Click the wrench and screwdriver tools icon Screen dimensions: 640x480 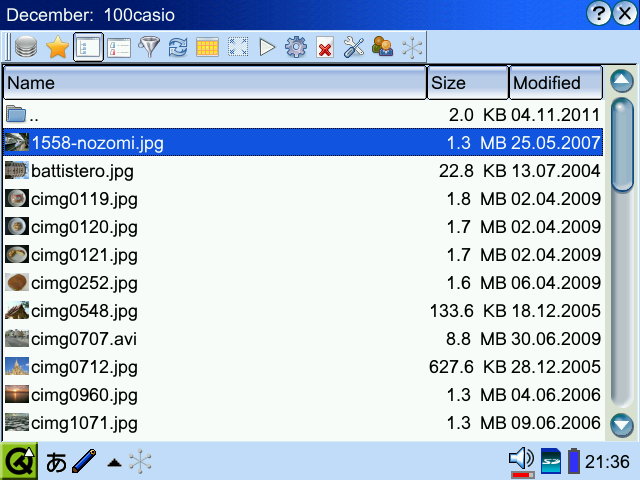tap(353, 47)
